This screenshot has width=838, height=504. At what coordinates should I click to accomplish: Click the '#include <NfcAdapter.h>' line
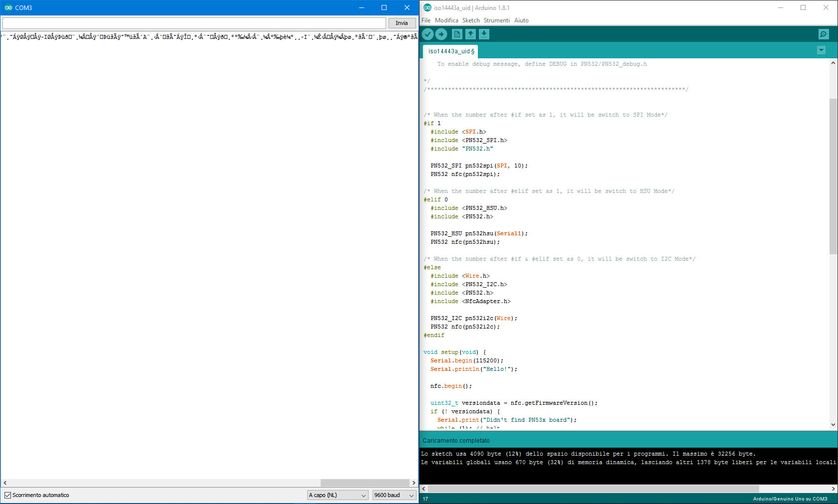[x=470, y=301]
